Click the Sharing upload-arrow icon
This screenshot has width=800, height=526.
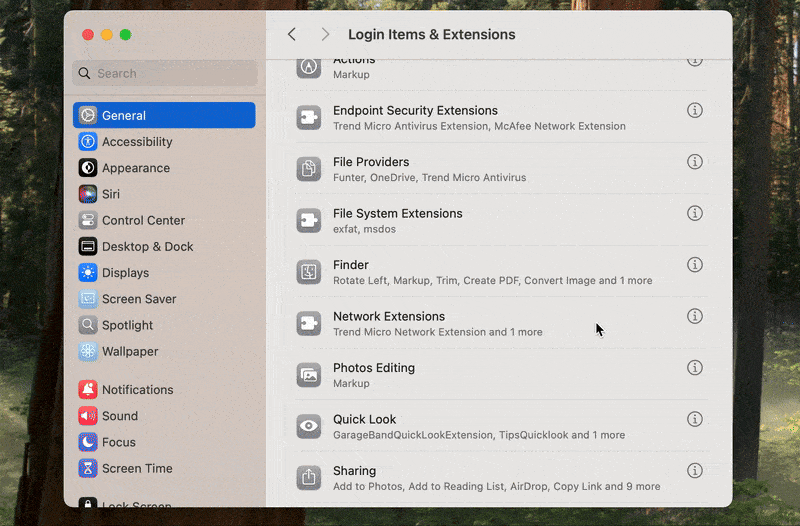[x=309, y=478]
